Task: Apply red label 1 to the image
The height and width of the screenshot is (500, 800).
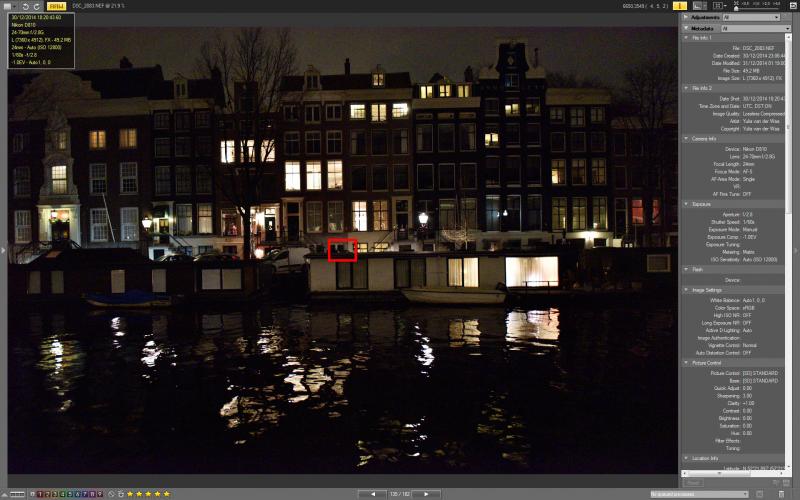Action: coord(40,494)
